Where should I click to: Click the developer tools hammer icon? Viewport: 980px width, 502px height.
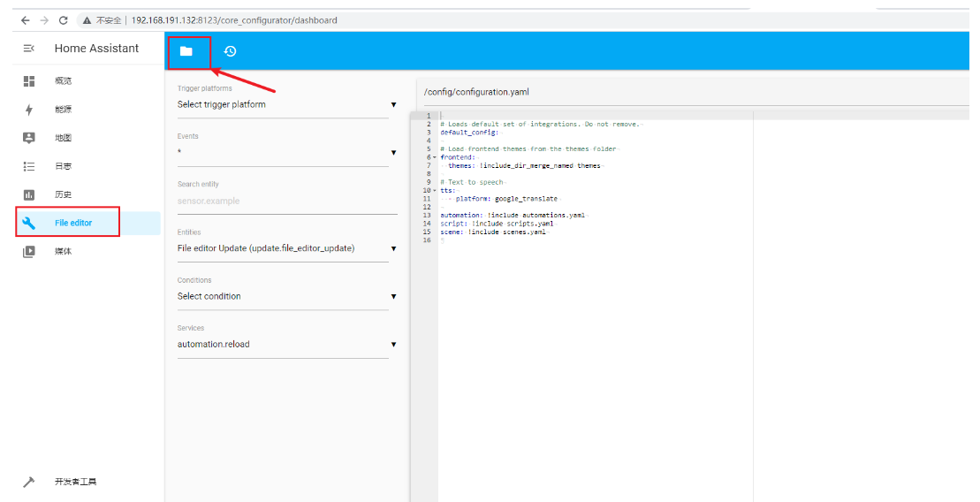(x=29, y=482)
